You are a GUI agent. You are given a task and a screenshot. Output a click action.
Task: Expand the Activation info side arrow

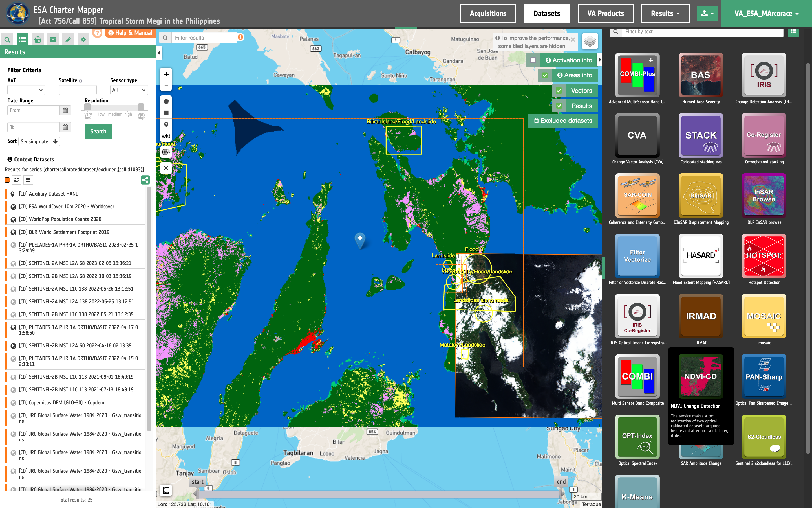pos(600,60)
